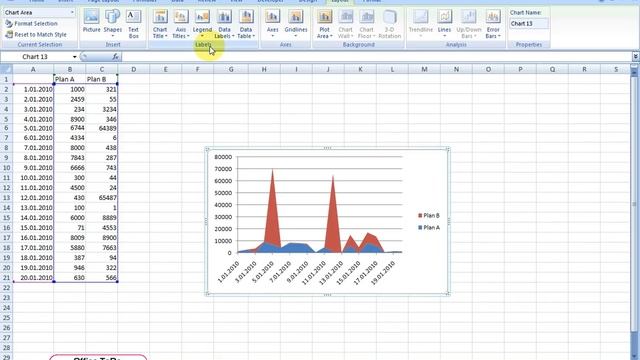Viewport: 640px width, 360px height.
Task: Click Format Selection
Action: click(x=31, y=24)
